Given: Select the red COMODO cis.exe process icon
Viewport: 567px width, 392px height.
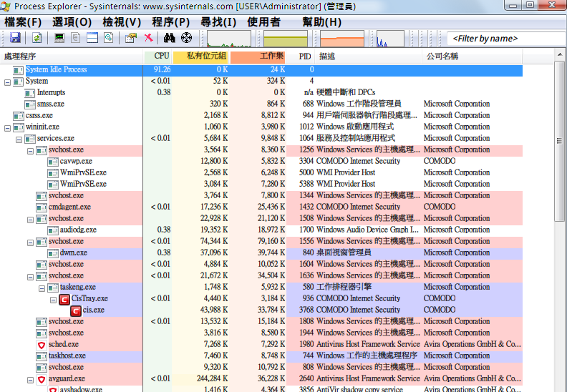Looking at the screenshot, I should click(x=76, y=310).
